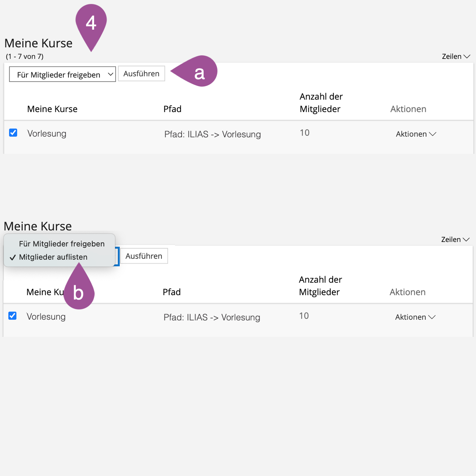Screen dimensions: 476x476
Task: Expand the Zeilen dropdown above the lower table
Action: 455,239
